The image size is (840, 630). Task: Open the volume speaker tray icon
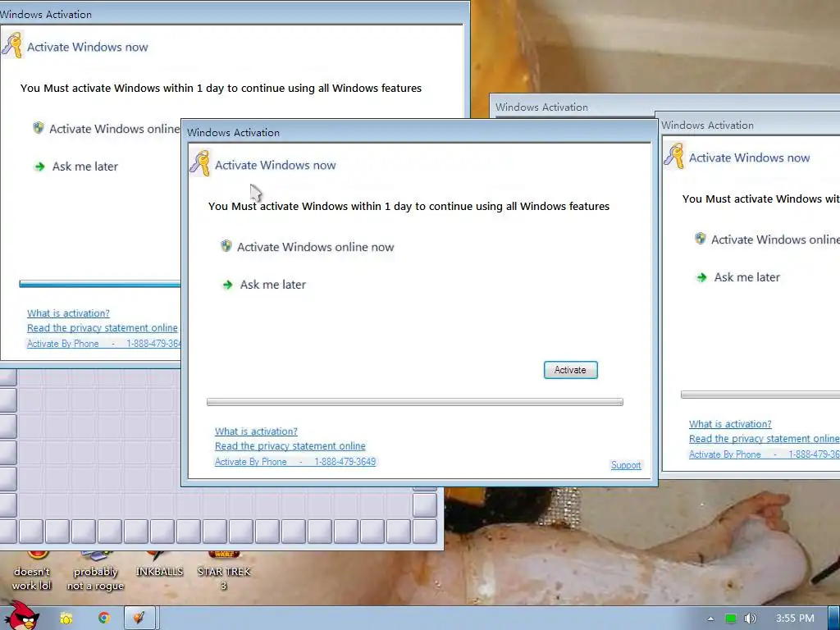click(750, 619)
